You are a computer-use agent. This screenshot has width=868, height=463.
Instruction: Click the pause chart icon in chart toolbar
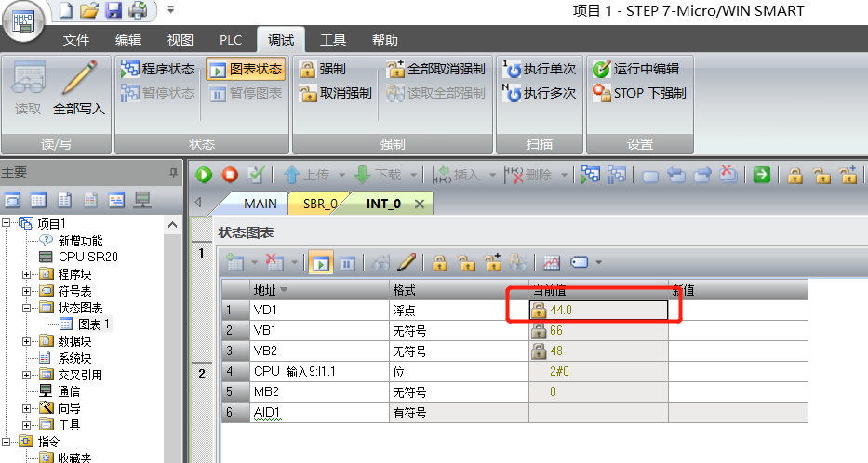347,263
